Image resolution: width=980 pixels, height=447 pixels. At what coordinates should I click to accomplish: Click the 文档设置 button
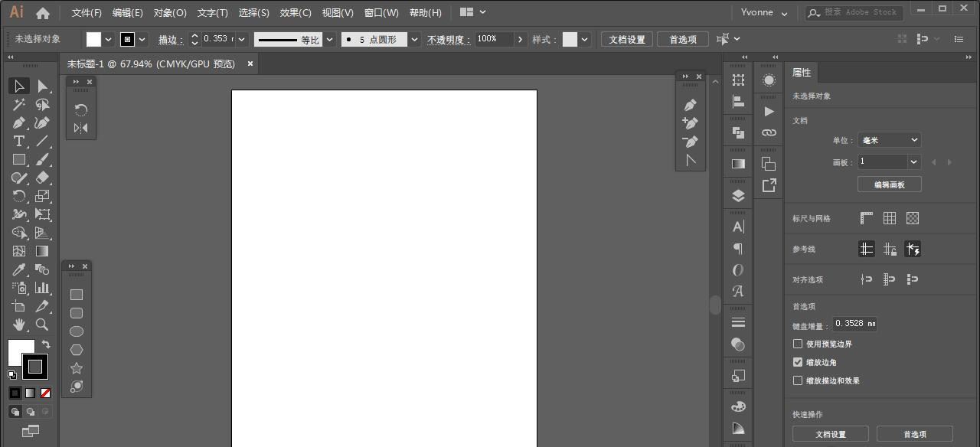click(x=626, y=39)
